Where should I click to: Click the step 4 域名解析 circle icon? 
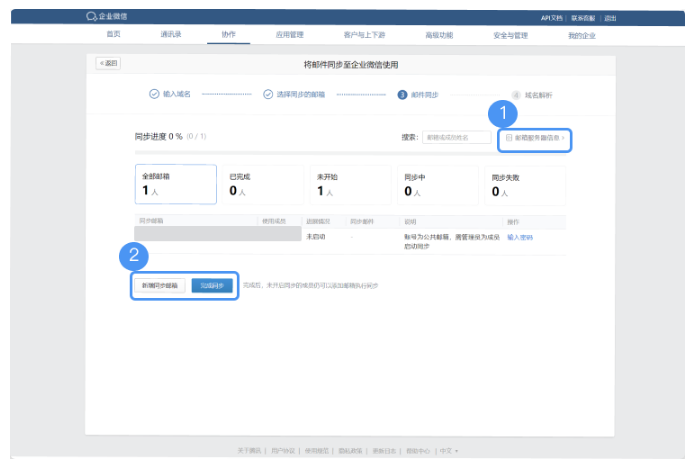point(517,95)
